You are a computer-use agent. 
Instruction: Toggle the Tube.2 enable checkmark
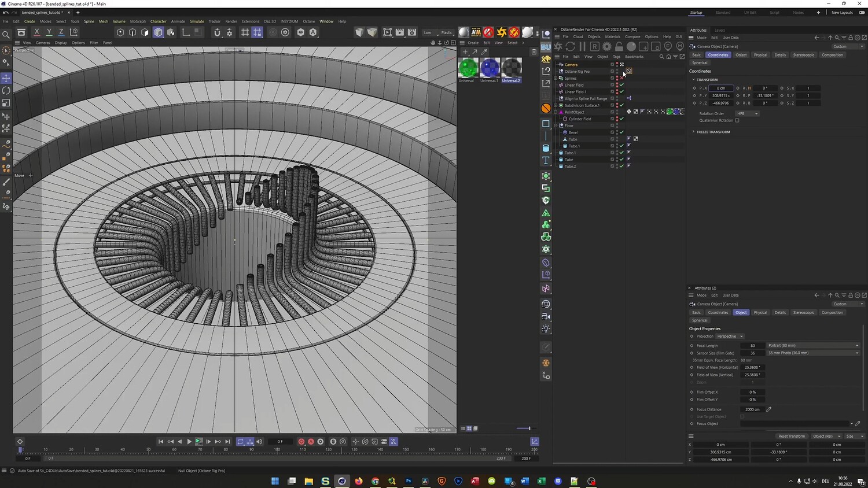click(x=622, y=166)
